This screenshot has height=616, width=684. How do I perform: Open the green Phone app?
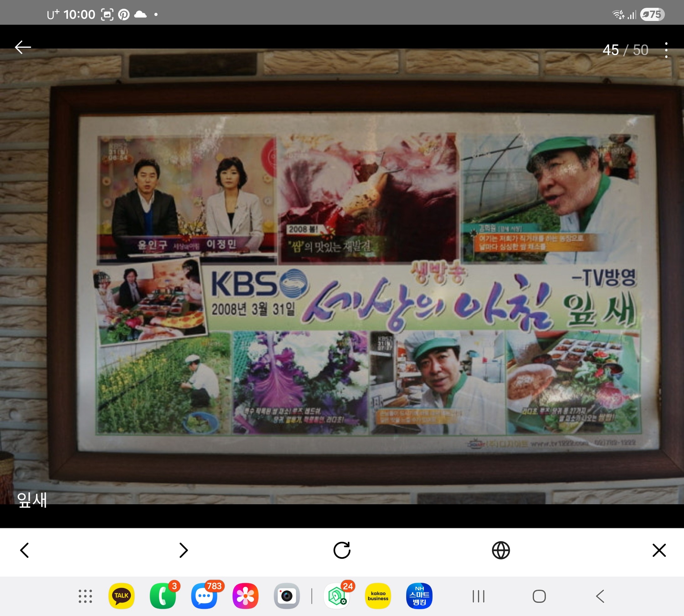[x=163, y=596]
